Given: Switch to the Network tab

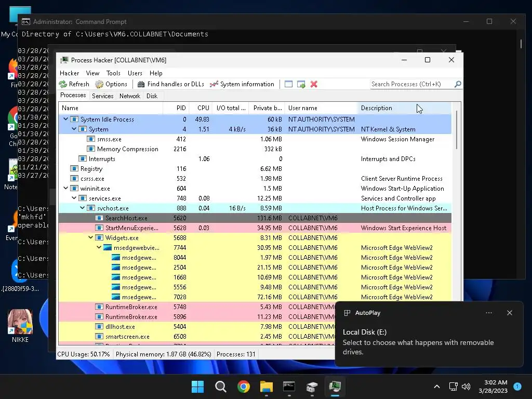Looking at the screenshot, I should [x=129, y=96].
